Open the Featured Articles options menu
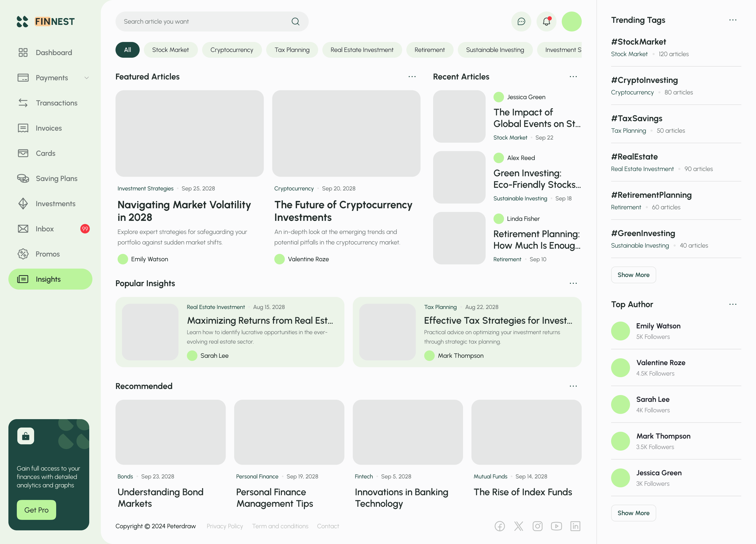Screen dimensions: 756x544 [412, 77]
